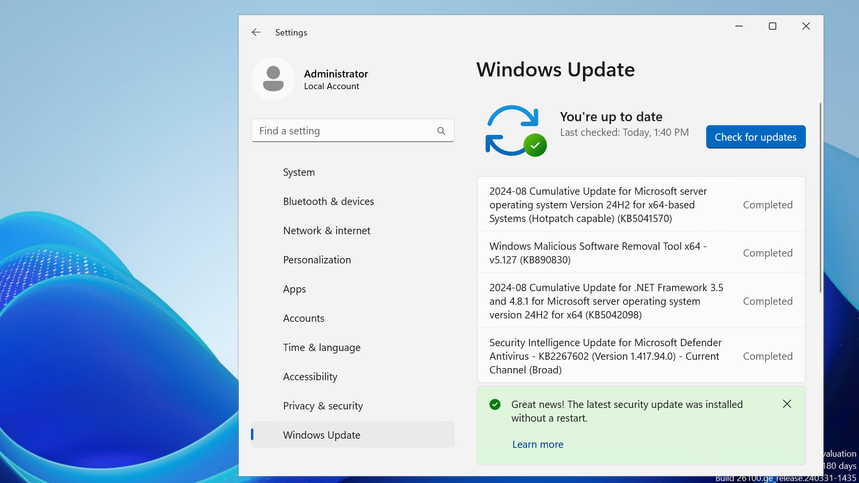
Task: Minimize the Settings window
Action: pyautogui.click(x=739, y=26)
